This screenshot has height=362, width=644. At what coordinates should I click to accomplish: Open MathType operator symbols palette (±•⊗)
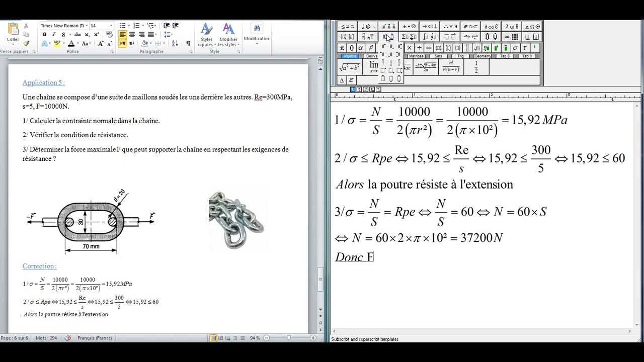[x=410, y=27]
